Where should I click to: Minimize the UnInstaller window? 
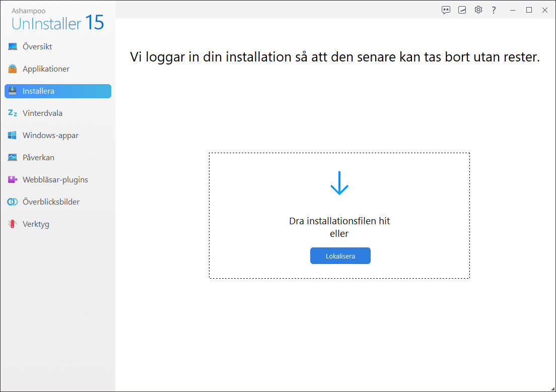click(x=512, y=10)
